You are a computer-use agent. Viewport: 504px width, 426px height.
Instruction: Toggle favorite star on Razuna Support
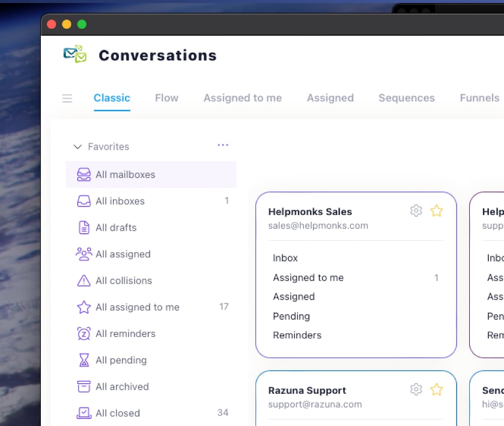[436, 389]
